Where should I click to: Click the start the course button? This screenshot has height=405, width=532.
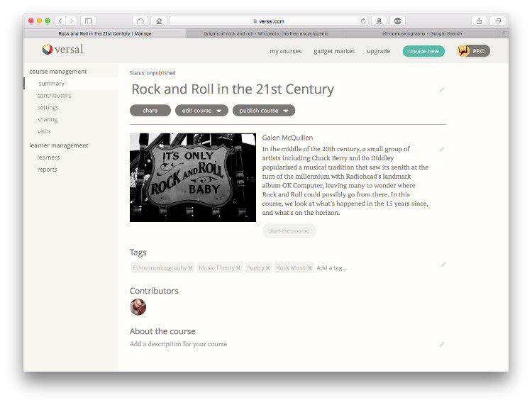click(289, 231)
